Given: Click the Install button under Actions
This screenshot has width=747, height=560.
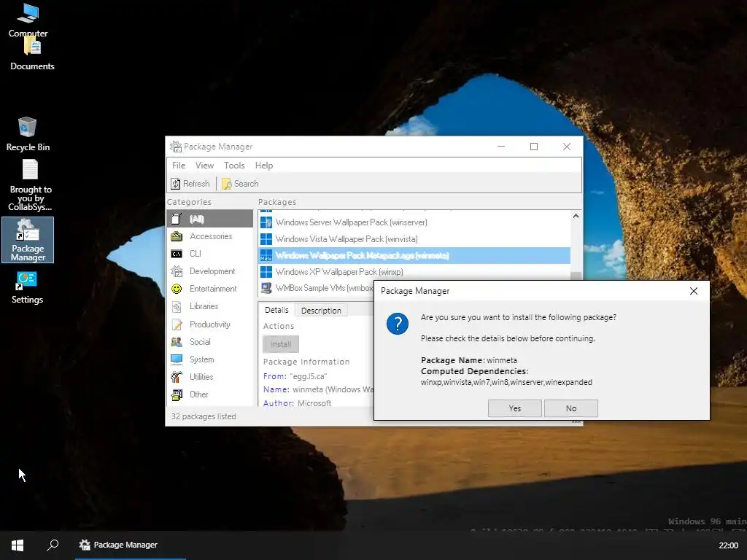Looking at the screenshot, I should coord(281,344).
